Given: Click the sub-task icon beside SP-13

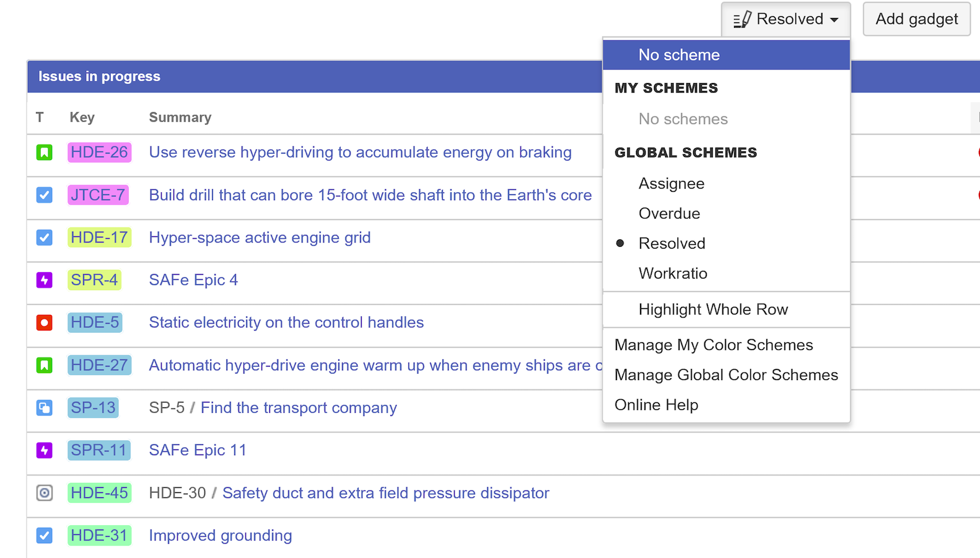Looking at the screenshot, I should [x=44, y=408].
